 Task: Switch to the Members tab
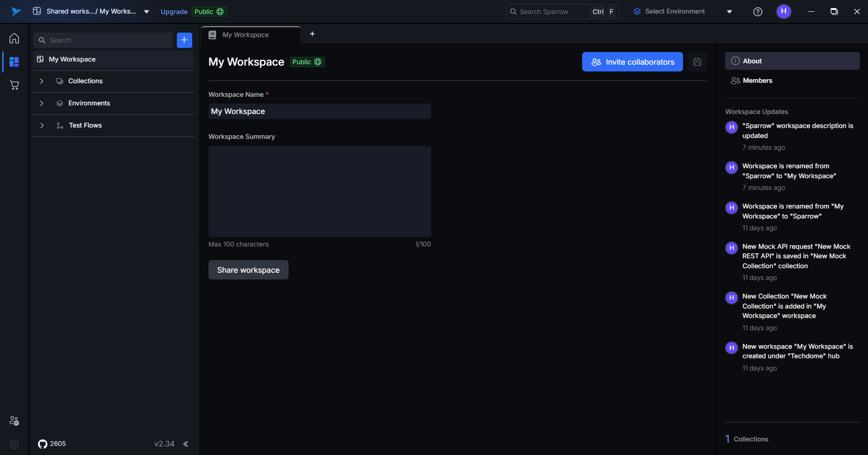pos(757,81)
